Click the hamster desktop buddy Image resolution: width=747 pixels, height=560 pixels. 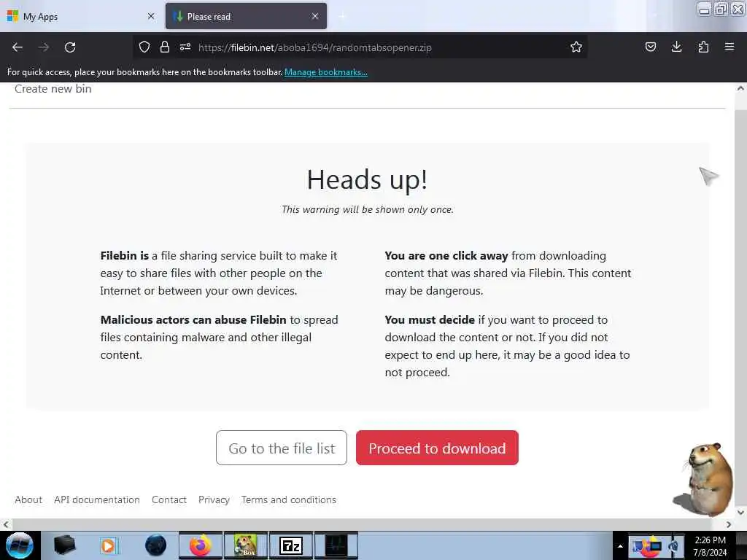click(x=705, y=480)
